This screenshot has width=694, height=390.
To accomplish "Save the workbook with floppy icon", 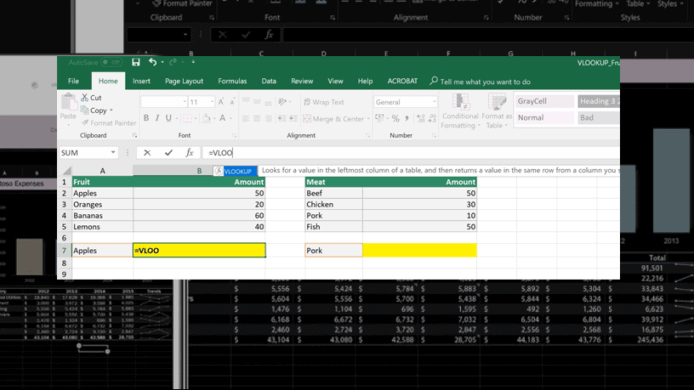I will pos(136,62).
